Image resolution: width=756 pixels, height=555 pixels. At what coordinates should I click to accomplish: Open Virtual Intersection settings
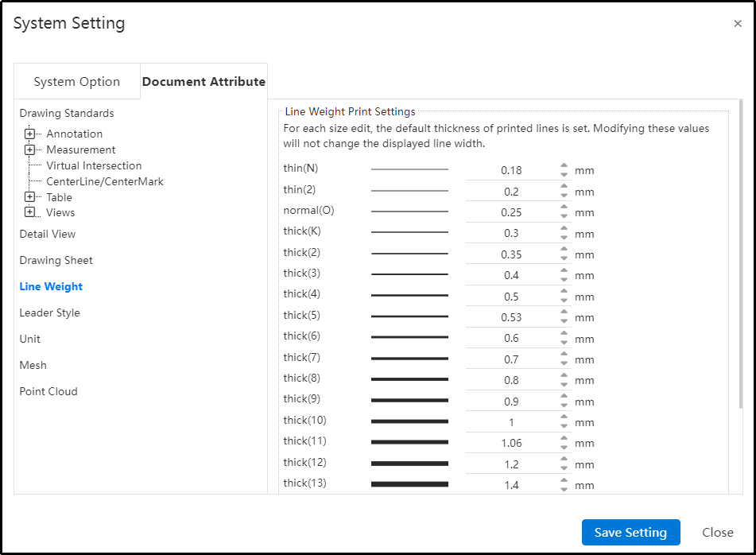tap(94, 165)
